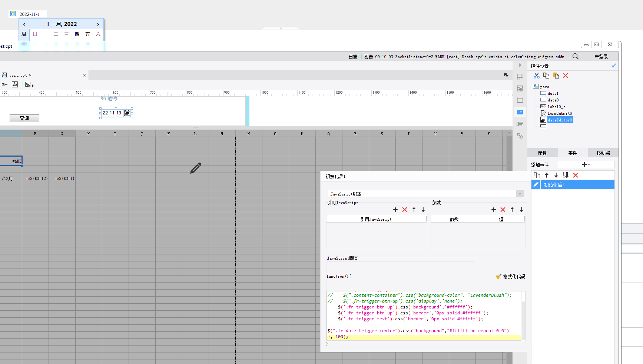643x364 pixels.
Task: Select cell containing =c3{E3=1}
Action: pyautogui.click(x=62, y=178)
